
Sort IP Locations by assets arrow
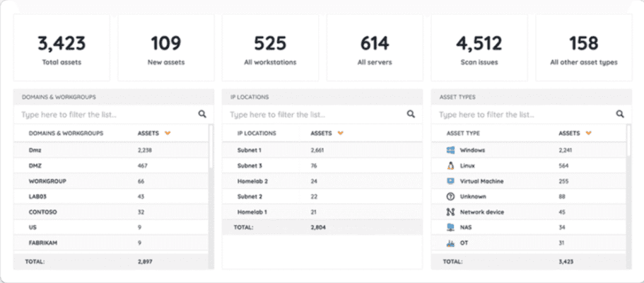click(x=340, y=133)
